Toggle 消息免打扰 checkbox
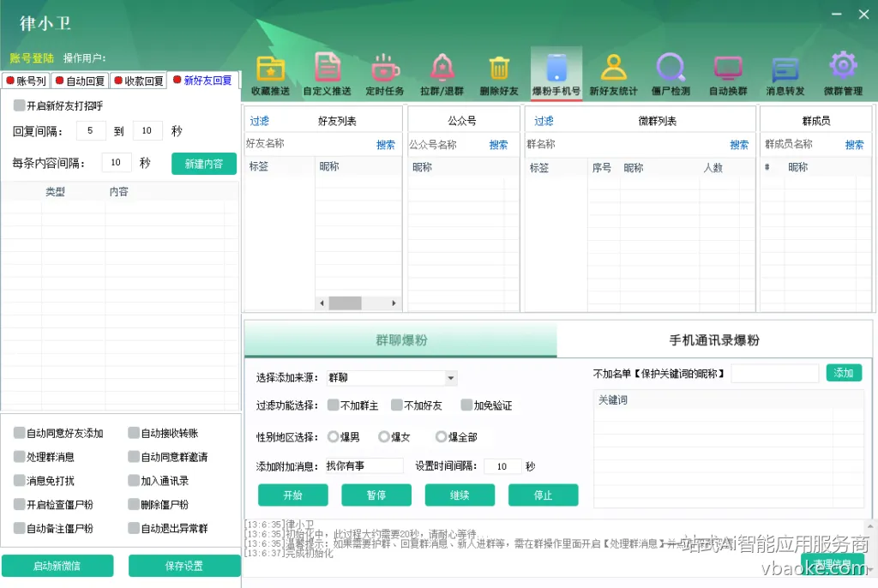Screen dimensions: 878x588 click(x=20, y=480)
